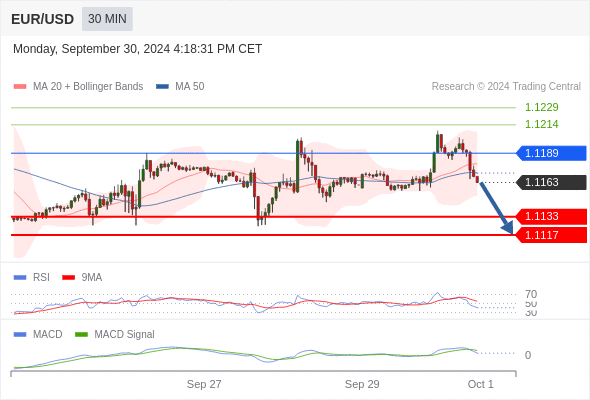590x400 pixels.
Task: Click the black 1.1163 current price tag
Action: tap(551, 182)
